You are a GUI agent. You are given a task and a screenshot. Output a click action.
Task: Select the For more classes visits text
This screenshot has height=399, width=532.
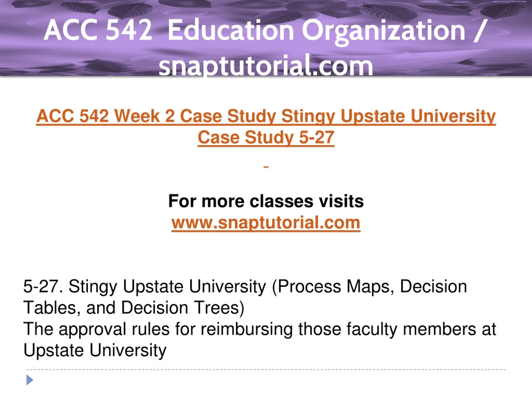point(266,201)
